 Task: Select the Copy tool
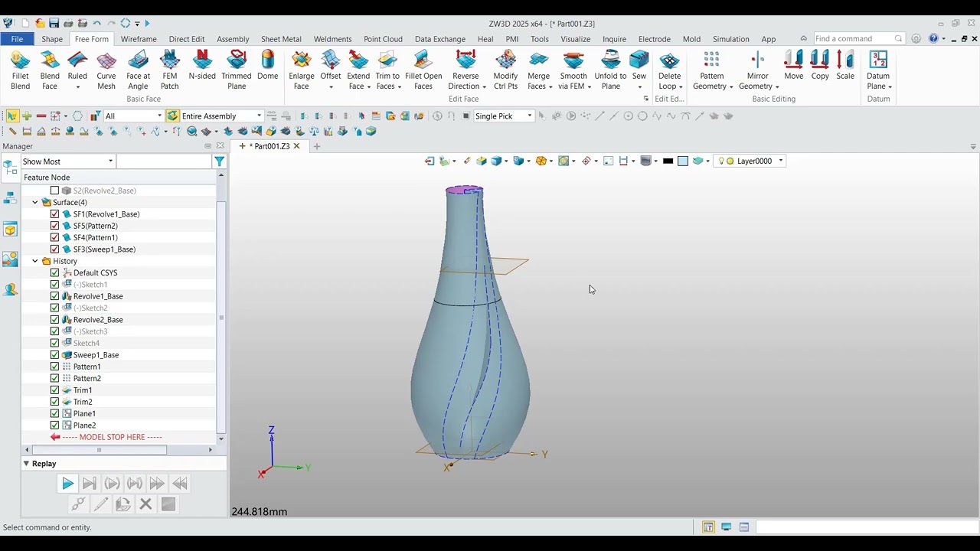coord(820,66)
